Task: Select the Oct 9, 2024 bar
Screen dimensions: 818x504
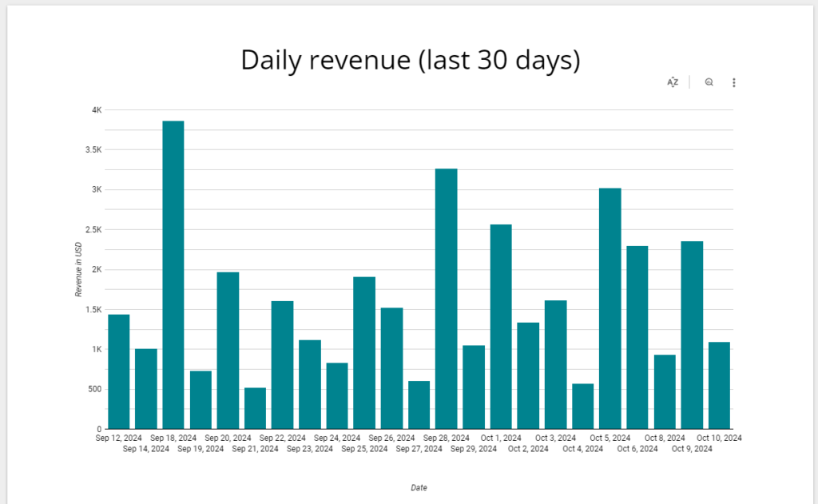Action: [692, 335]
